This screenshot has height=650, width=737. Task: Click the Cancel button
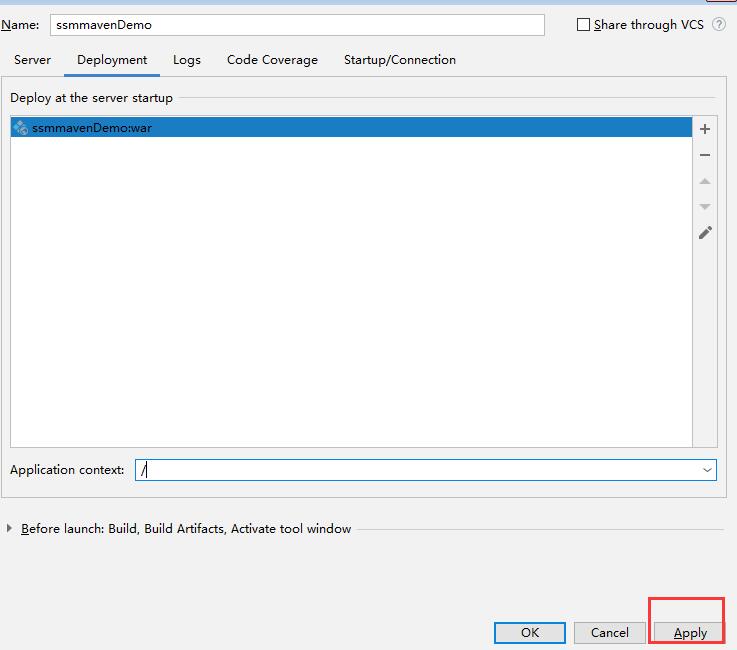(609, 632)
